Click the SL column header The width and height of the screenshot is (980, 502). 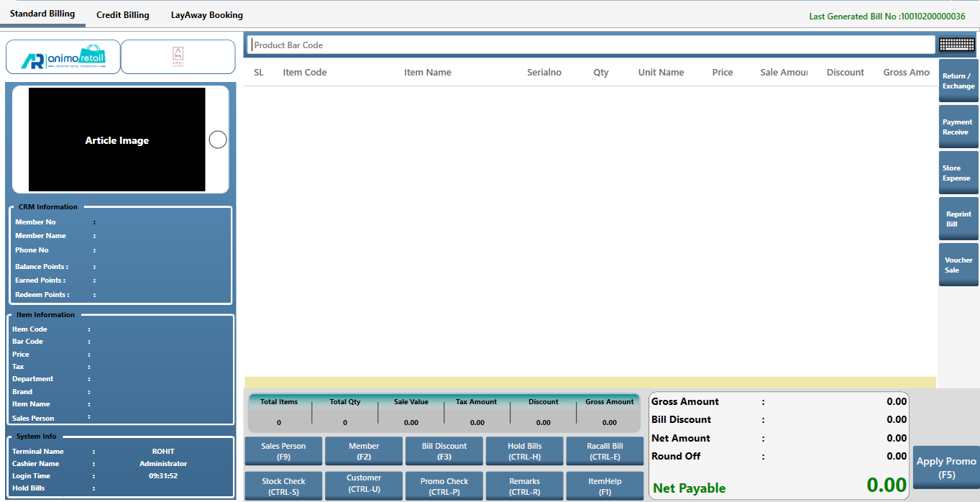pyautogui.click(x=259, y=72)
